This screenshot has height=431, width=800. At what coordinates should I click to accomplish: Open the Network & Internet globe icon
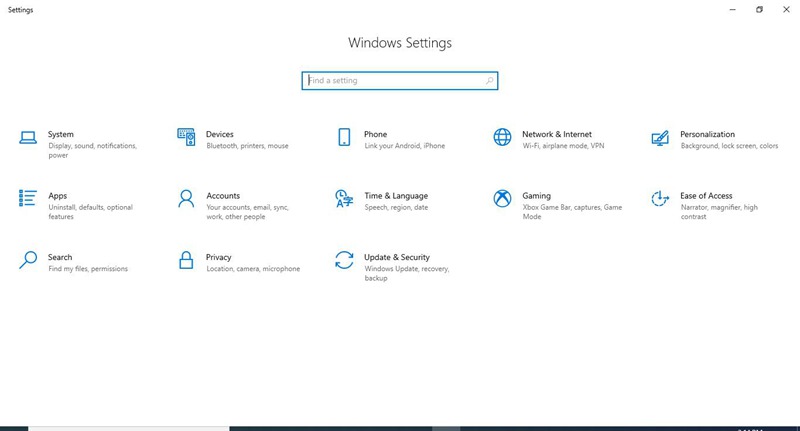click(502, 137)
